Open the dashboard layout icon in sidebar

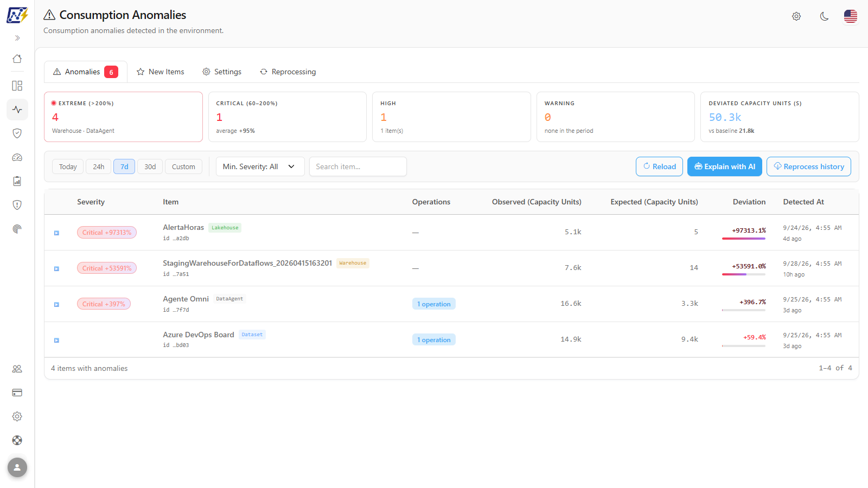[17, 86]
